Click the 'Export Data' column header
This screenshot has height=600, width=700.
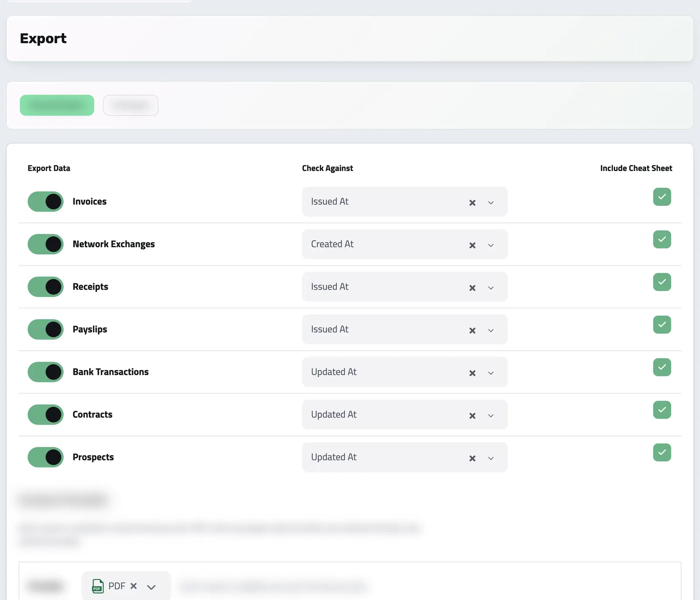[x=49, y=168]
